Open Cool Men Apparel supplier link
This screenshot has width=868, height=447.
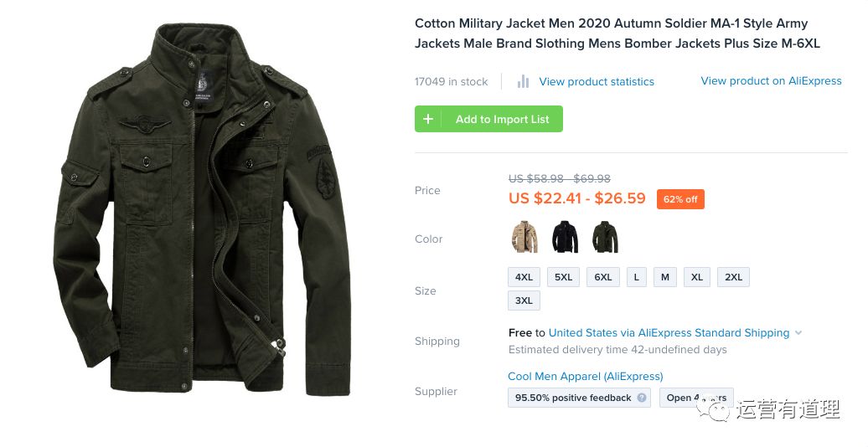click(x=585, y=376)
